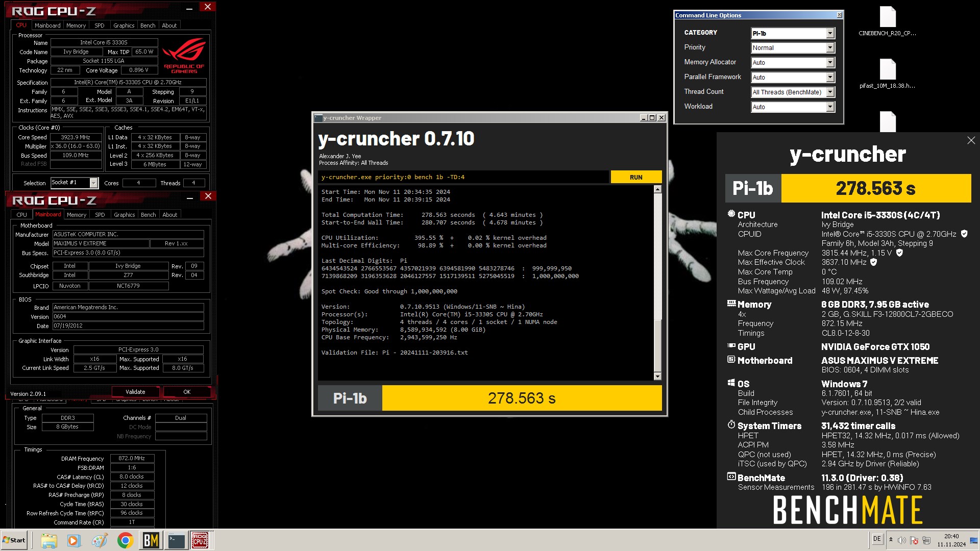The height and width of the screenshot is (551, 980).
Task: Click the Motherboard icon in BenchMate panel
Action: tap(731, 360)
